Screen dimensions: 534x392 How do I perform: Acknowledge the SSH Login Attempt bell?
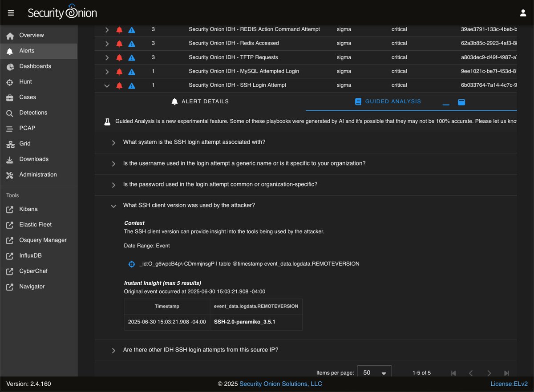[x=119, y=86]
